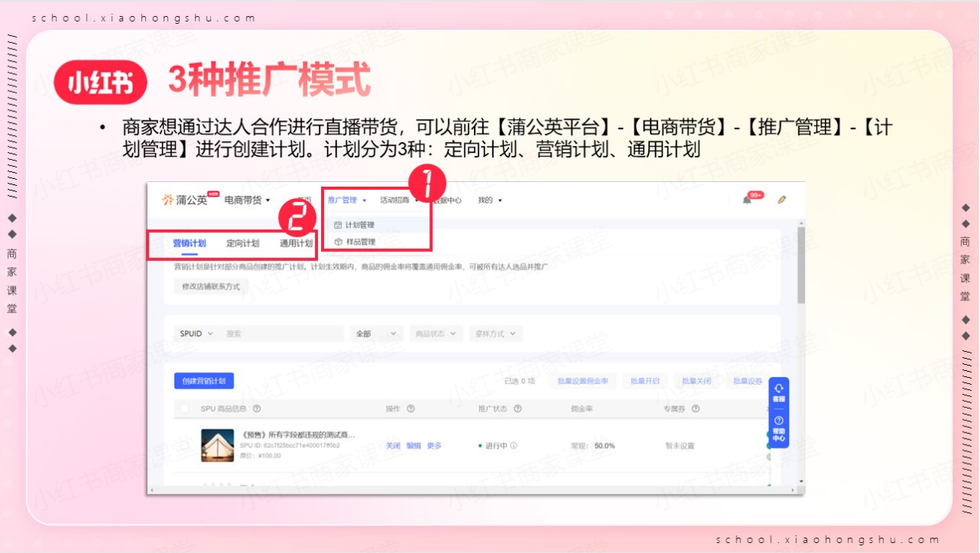Click the 50.0% commission rate value

[604, 445]
